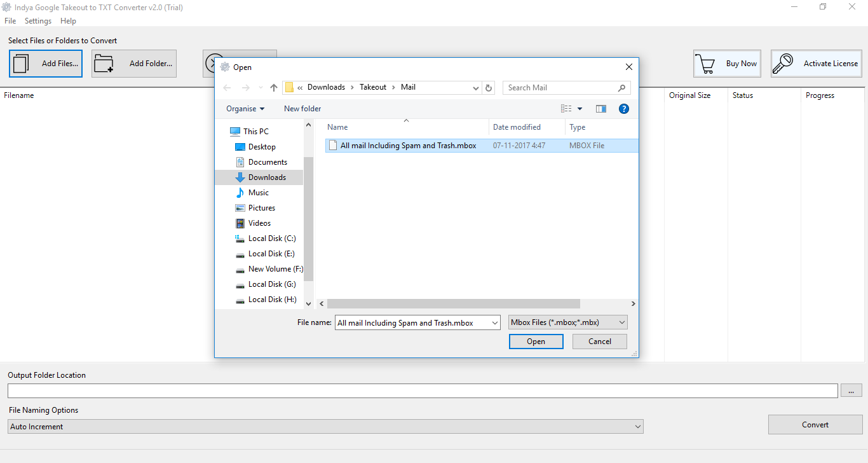This screenshot has height=463, width=868.
Task: Click the refresh icon beside address bar
Action: coord(489,88)
